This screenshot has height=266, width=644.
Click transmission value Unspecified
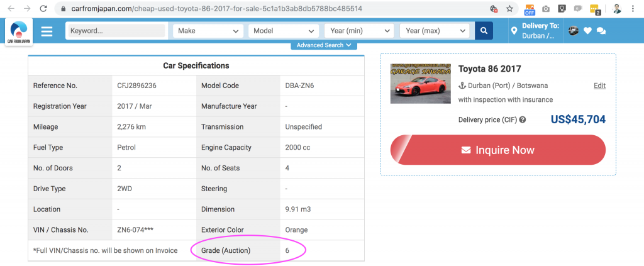(x=304, y=127)
